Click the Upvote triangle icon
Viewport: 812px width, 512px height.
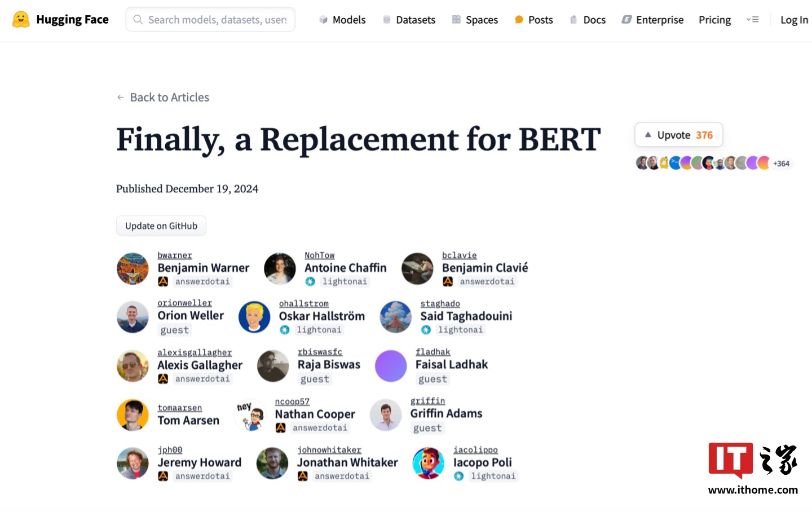pyautogui.click(x=648, y=135)
